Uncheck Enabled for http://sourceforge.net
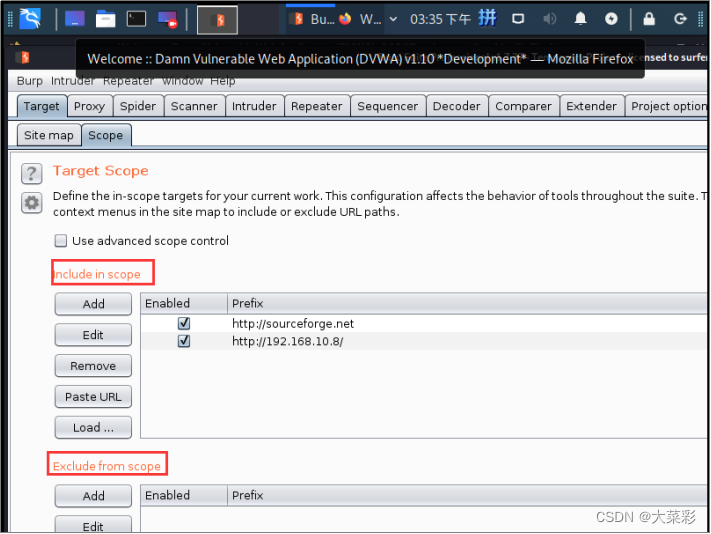This screenshot has width=711, height=534. [184, 323]
